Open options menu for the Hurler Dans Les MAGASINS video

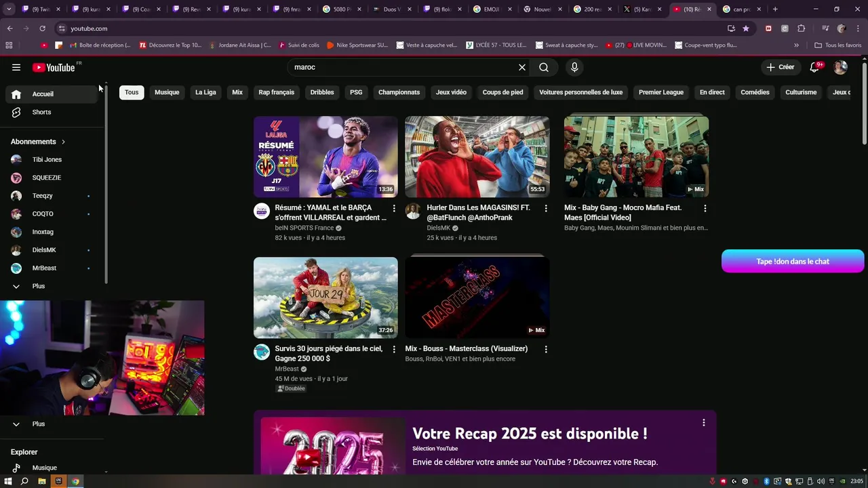click(546, 209)
